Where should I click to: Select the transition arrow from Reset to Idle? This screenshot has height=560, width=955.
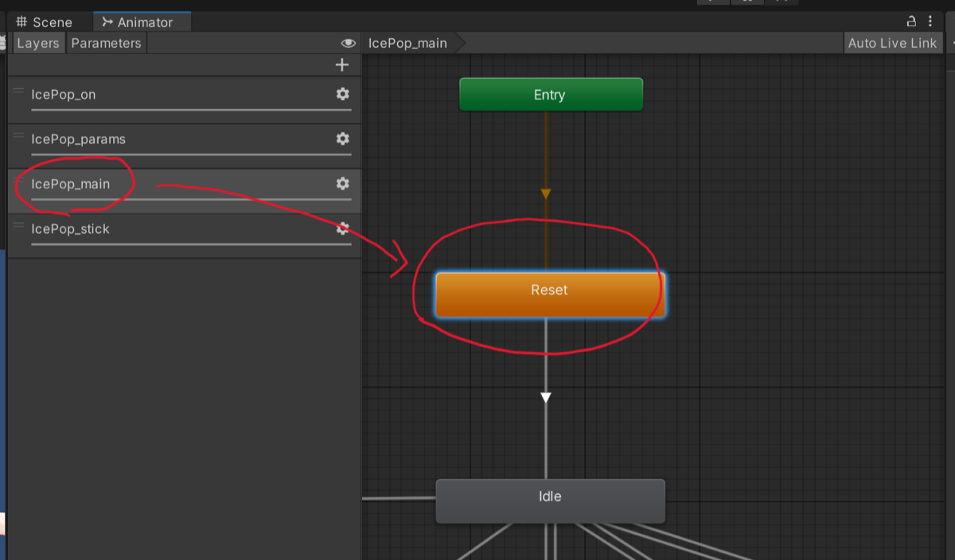click(x=546, y=397)
